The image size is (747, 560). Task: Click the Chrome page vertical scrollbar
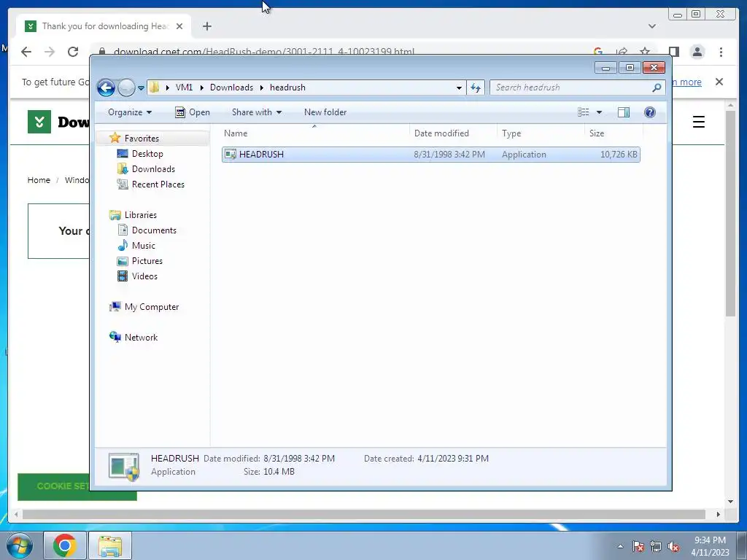point(730,213)
